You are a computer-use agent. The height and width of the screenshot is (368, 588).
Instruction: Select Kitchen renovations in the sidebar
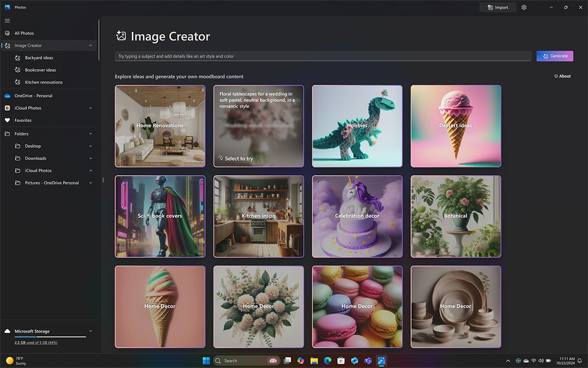pyautogui.click(x=44, y=82)
